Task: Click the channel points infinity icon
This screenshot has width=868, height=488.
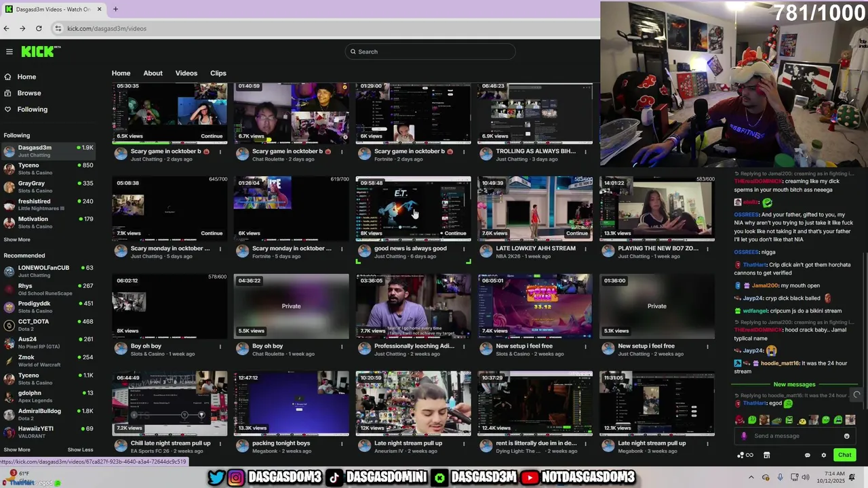Action: pos(745,455)
